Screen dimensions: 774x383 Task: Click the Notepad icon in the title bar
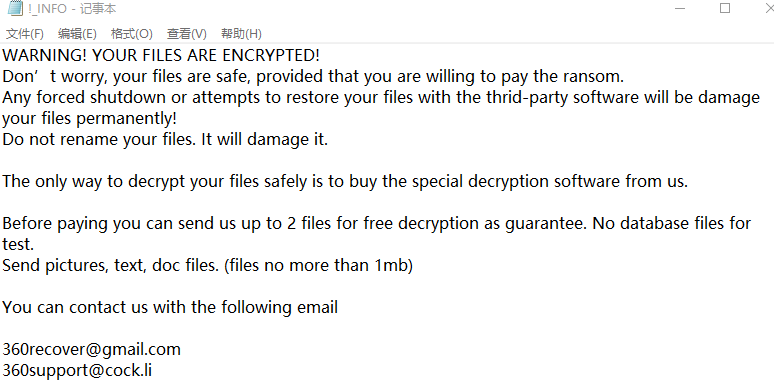tap(15, 8)
